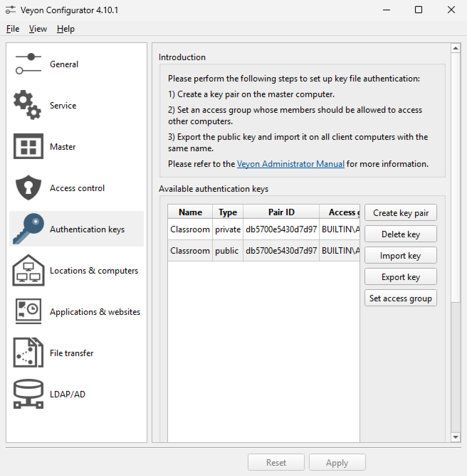Click the vertical scrollbar thumb

(456, 178)
